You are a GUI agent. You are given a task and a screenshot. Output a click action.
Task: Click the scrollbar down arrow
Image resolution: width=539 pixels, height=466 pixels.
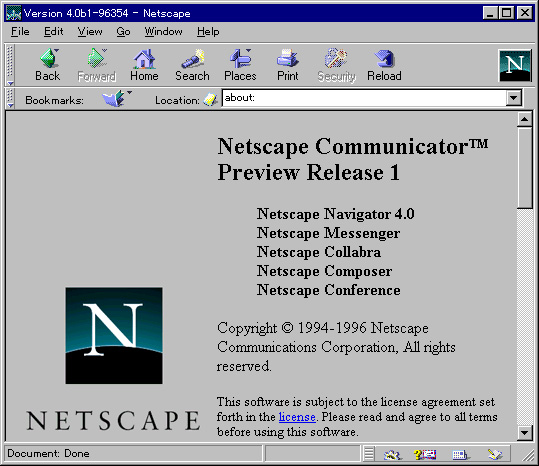[525, 433]
